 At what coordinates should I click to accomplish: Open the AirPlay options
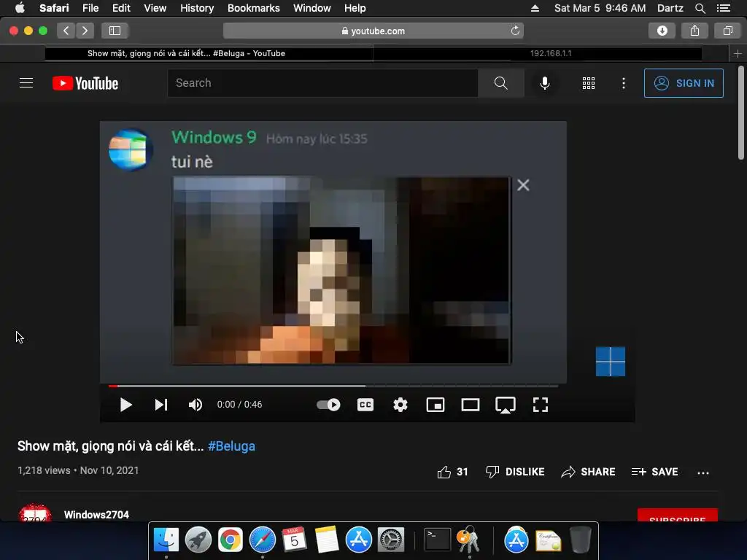tap(506, 405)
